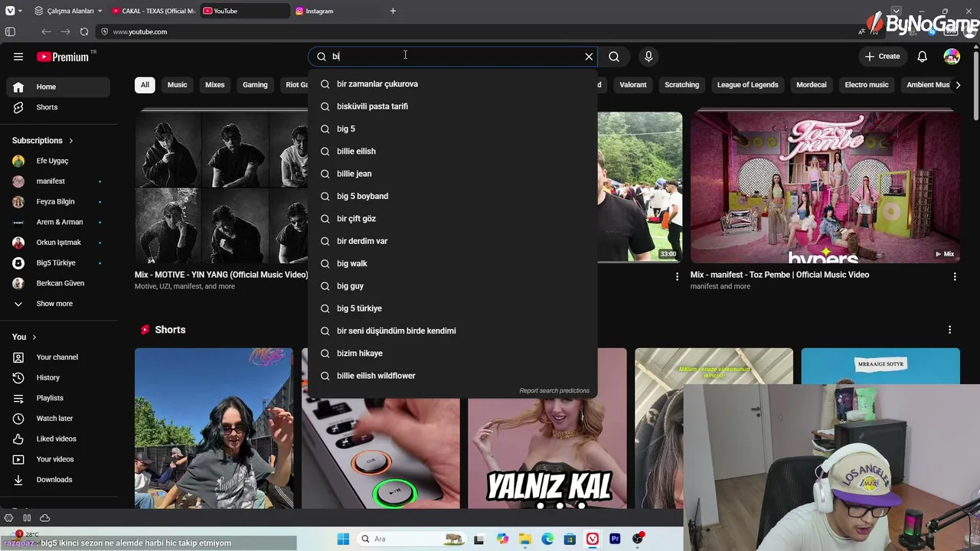Open Adobe Premiere Pro from taskbar

(615, 539)
